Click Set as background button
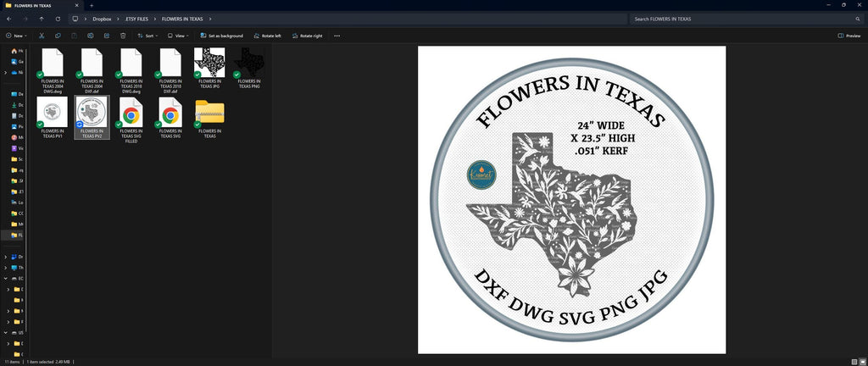Viewport: 868px width, 366px height. point(221,36)
